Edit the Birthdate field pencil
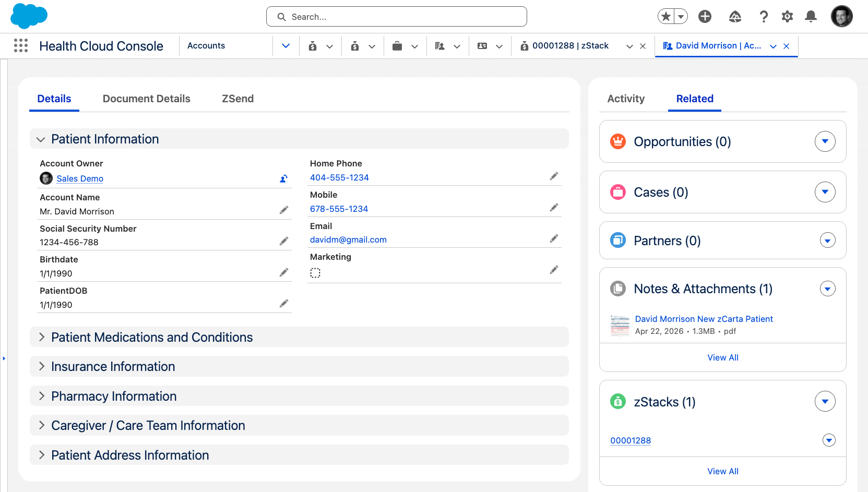This screenshot has height=492, width=868. coord(284,272)
